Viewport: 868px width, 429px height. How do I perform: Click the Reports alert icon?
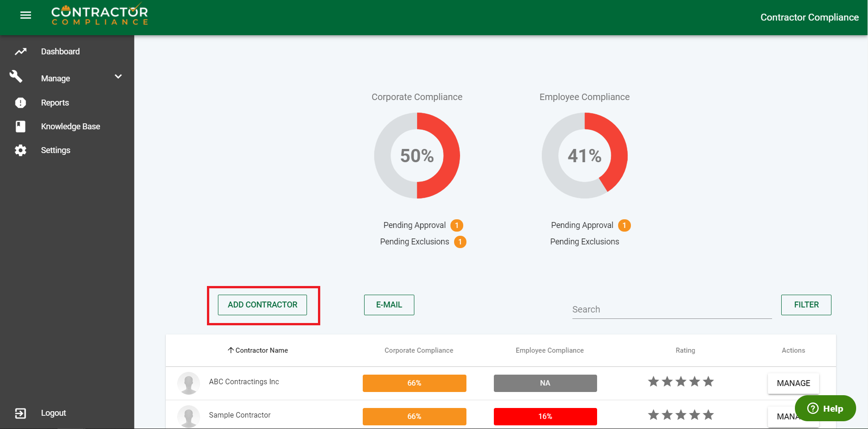pos(21,103)
